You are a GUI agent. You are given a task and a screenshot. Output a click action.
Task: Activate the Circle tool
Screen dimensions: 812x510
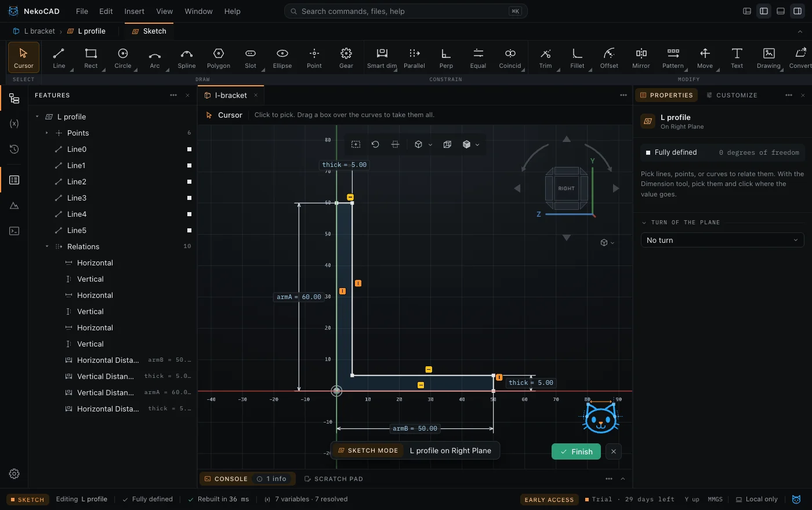point(122,58)
